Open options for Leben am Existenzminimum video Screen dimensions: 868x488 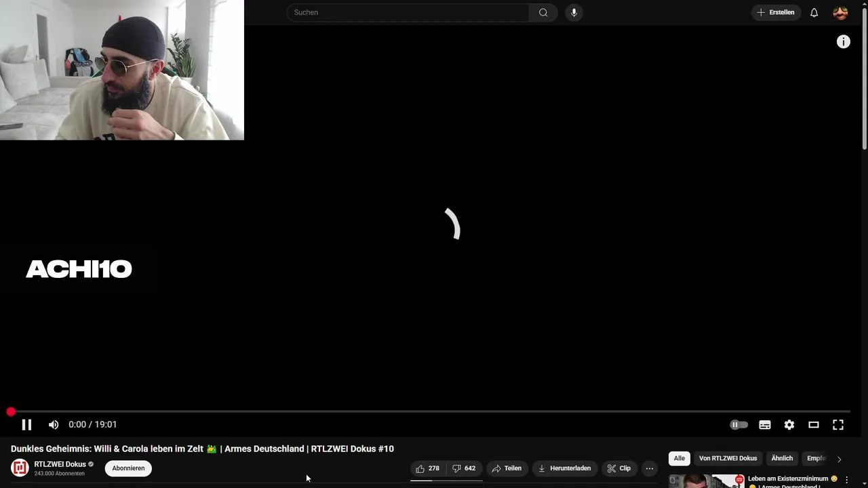(x=846, y=480)
